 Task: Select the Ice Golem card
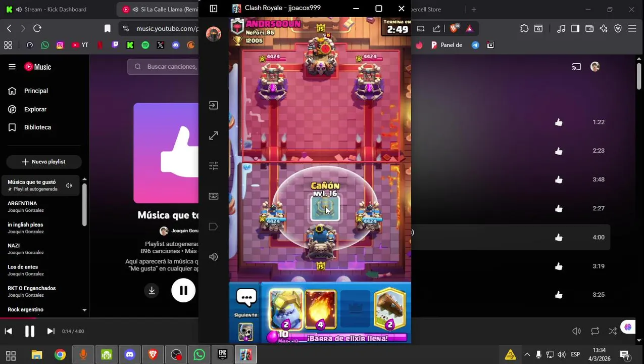pyautogui.click(x=285, y=310)
